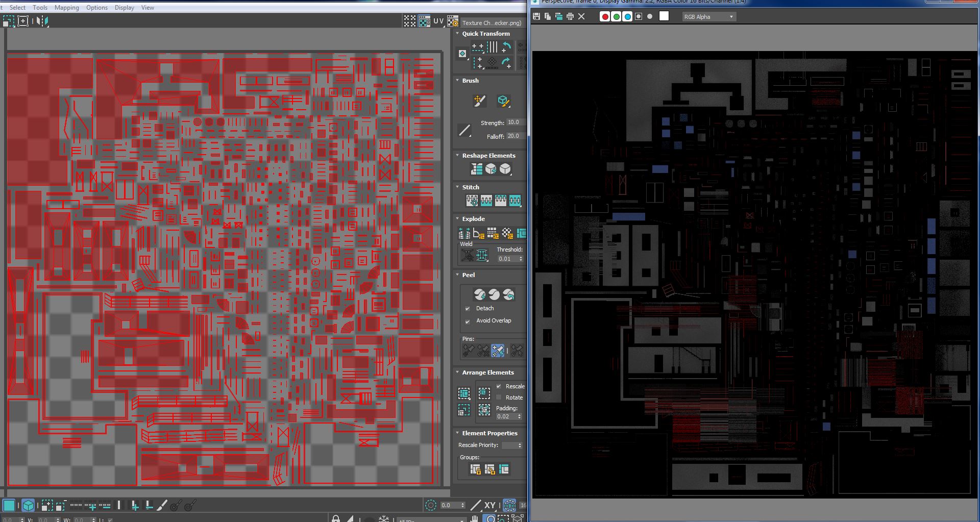Viewport: 980px width, 522px height.
Task: Click the Pin Selected icon under Pins
Action: pos(468,351)
